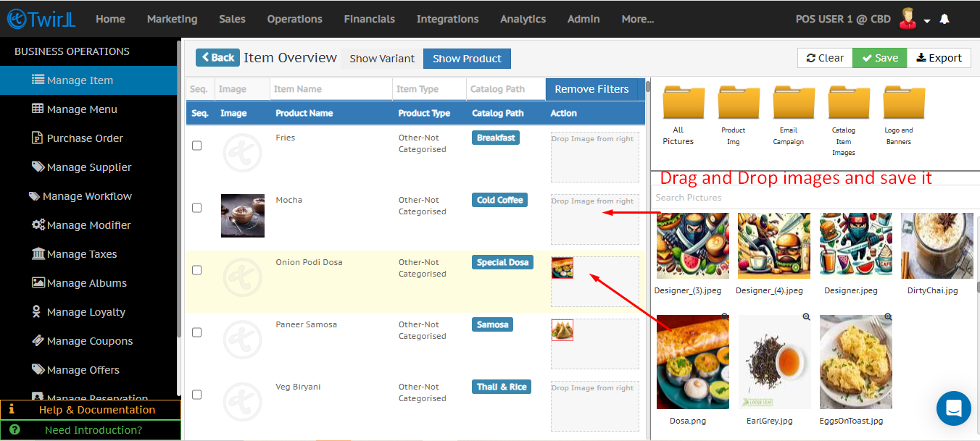Switch to Show Variant view
The width and height of the screenshot is (980, 441).
[x=382, y=59]
